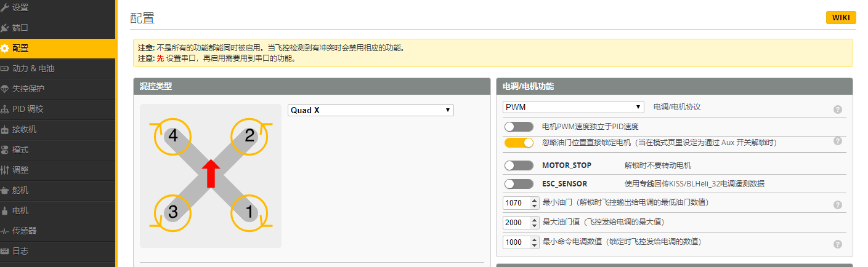Disable 忽略油门位置直接锁定电机 switch

tap(519, 143)
